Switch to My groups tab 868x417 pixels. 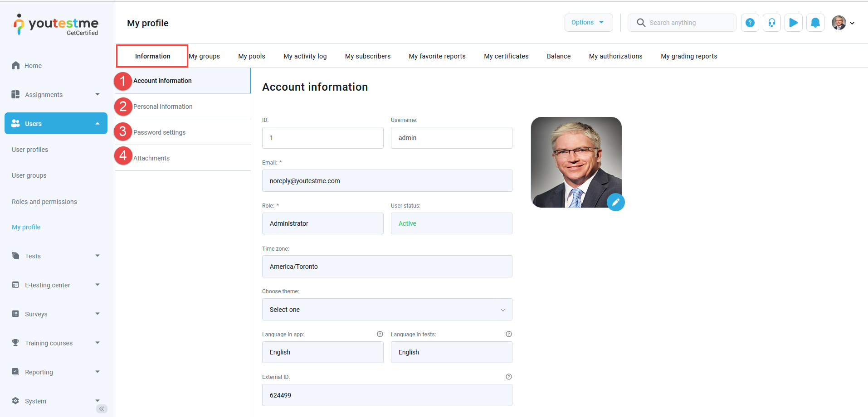[204, 56]
